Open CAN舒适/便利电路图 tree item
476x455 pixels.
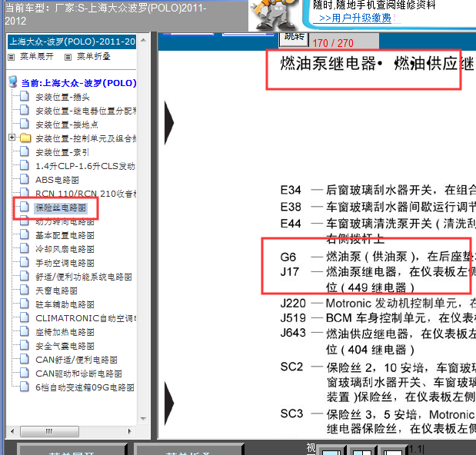pyautogui.click(x=76, y=360)
